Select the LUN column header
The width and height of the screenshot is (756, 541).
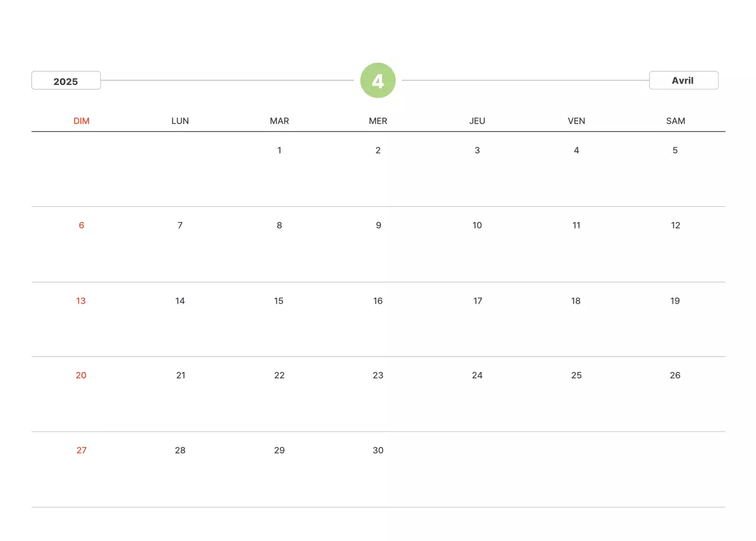point(180,121)
